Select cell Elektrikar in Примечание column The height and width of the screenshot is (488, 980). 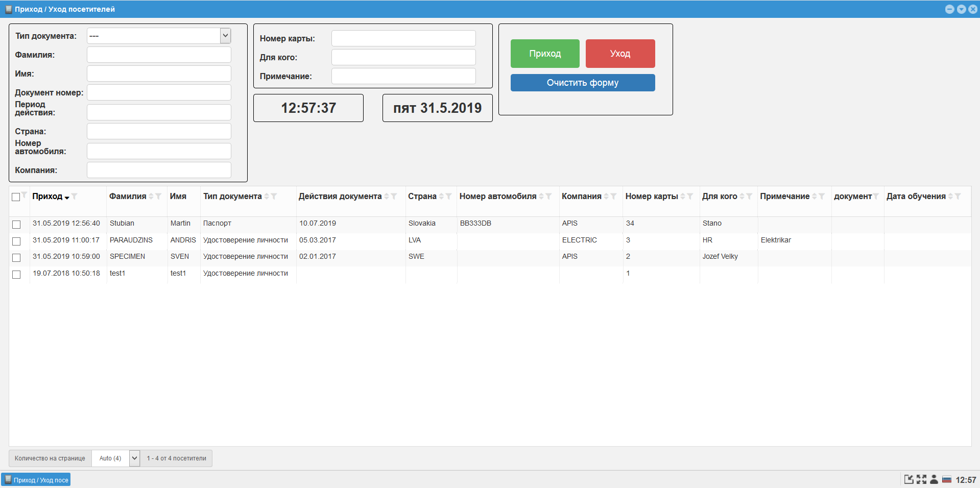tap(776, 240)
